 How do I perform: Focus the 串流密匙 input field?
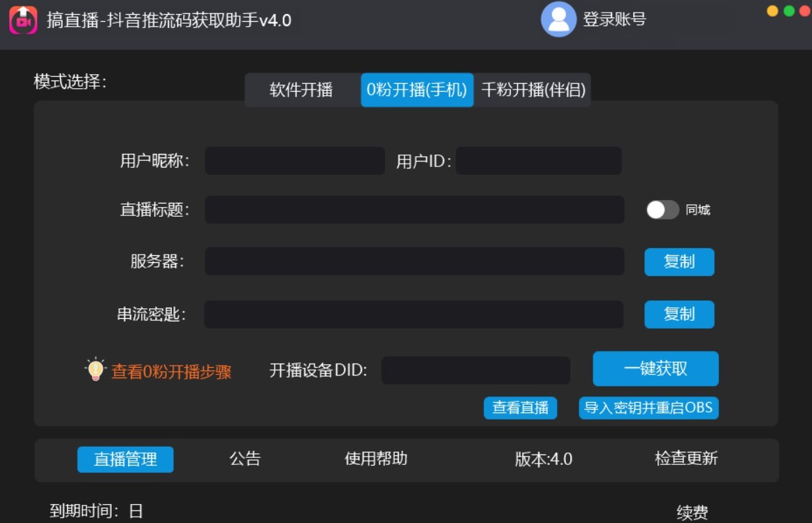(414, 314)
